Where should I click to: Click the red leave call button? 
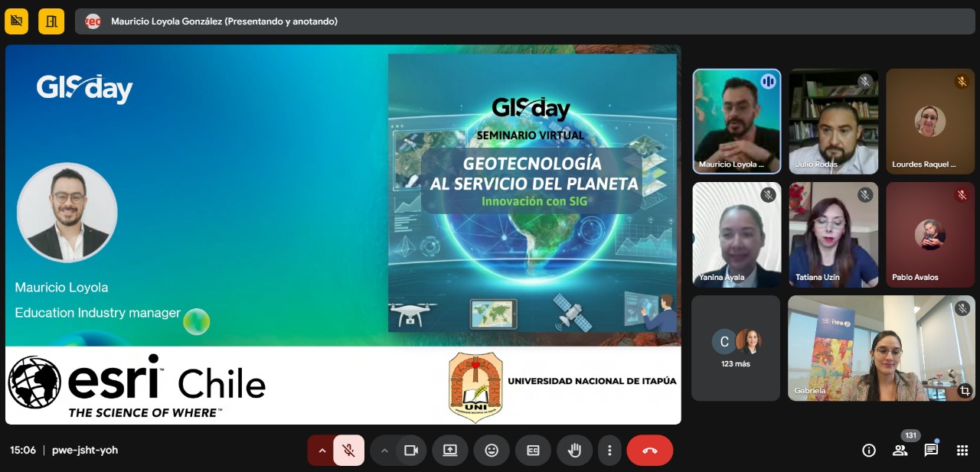[x=649, y=451]
